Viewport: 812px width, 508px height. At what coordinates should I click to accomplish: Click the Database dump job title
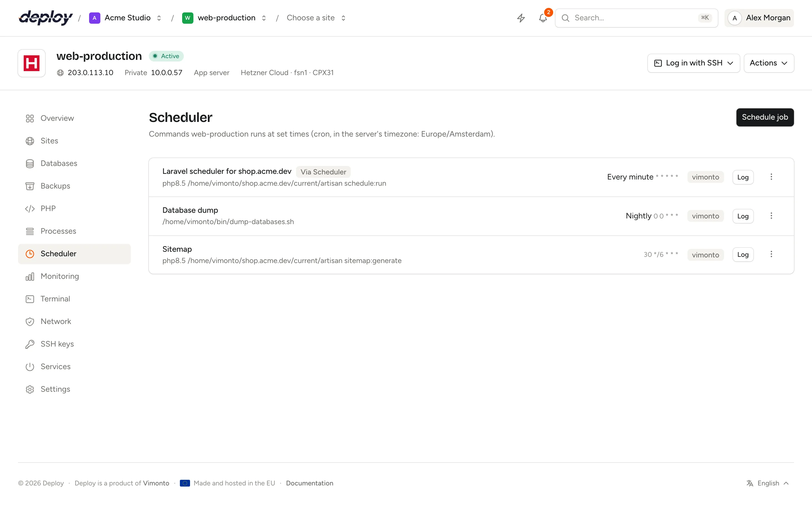[190, 210]
